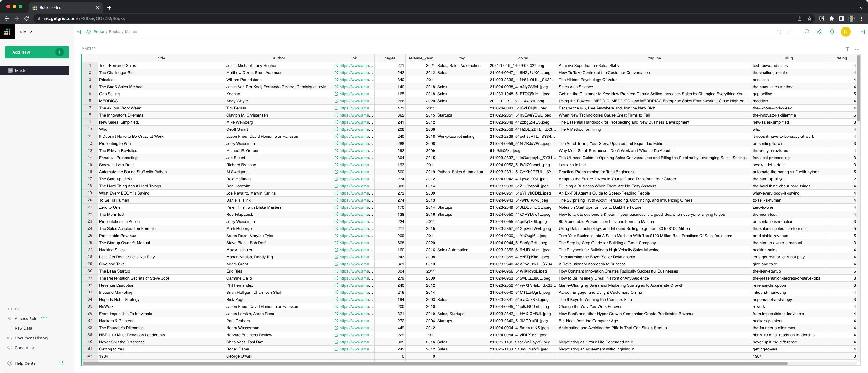Select the slug cell 'zero-to-one'
Image resolution: width=868 pixels, height=373 pixels.
(x=789, y=207)
